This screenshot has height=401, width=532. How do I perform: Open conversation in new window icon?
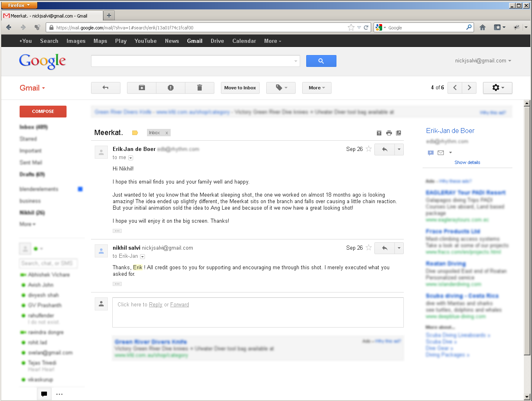399,133
